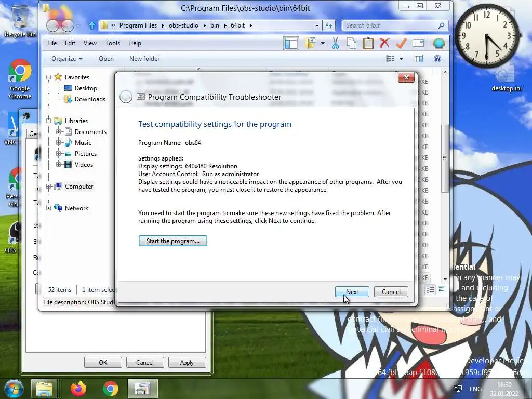Expand the Videos library node
This screenshot has height=399, width=532.
pos(58,164)
